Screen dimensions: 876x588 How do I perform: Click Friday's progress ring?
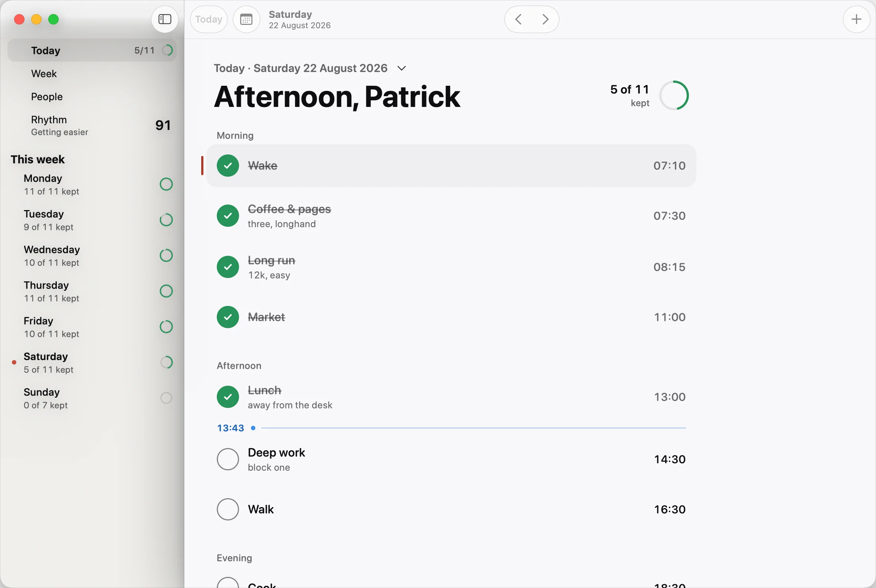[166, 327]
